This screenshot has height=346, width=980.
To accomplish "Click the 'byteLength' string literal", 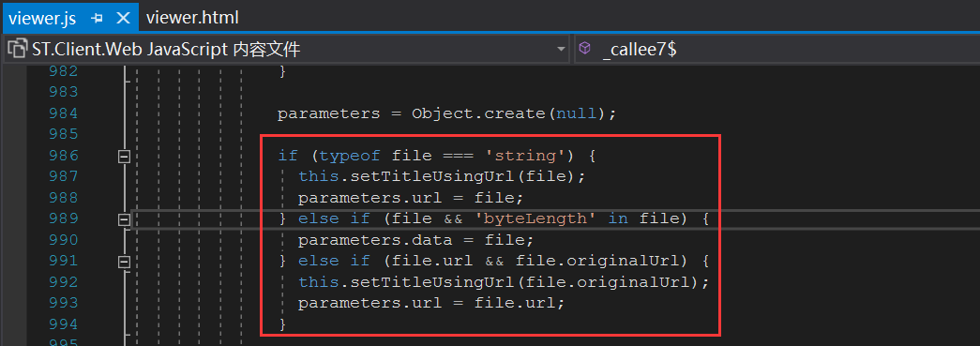I will coord(535,218).
